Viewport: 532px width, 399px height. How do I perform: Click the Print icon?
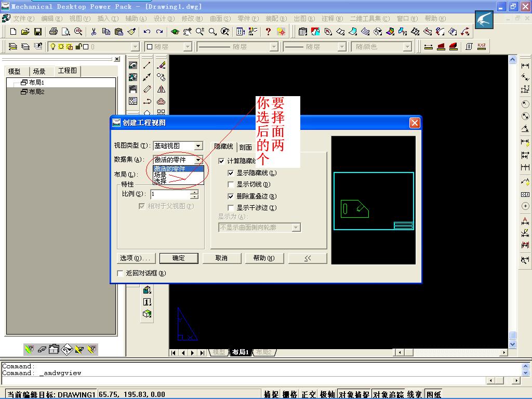click(54, 32)
